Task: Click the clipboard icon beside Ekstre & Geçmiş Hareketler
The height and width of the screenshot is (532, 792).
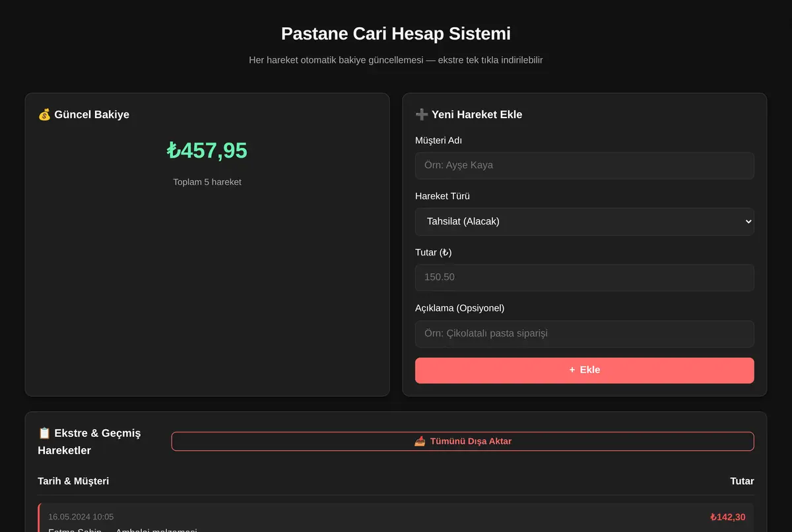Action: [44, 434]
